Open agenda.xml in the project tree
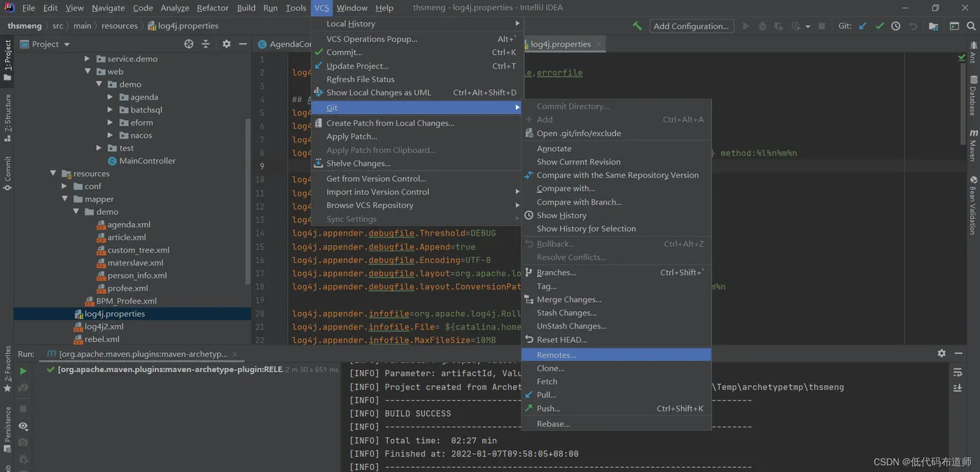 pos(129,224)
